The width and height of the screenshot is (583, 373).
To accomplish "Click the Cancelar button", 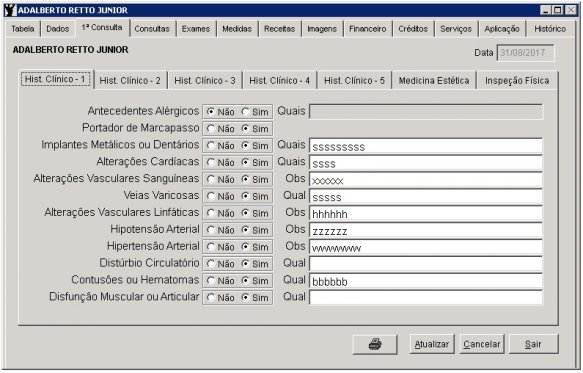I will (x=481, y=344).
